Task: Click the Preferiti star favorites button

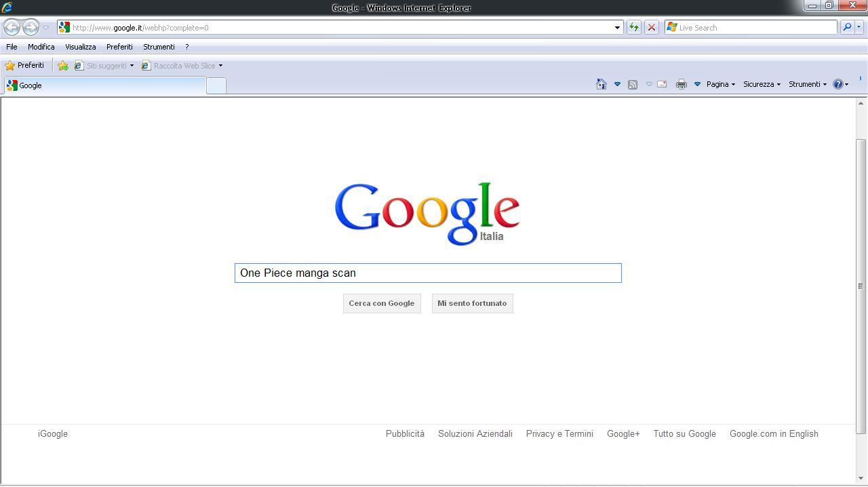Action: tap(24, 65)
